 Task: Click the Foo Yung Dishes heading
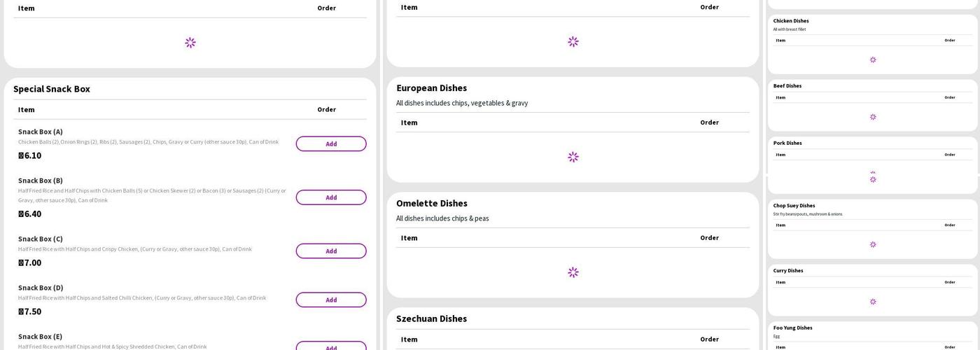click(x=792, y=328)
